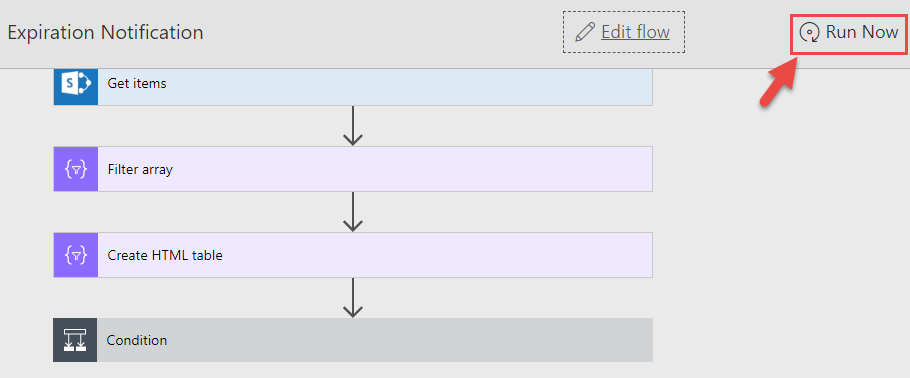Expand the Get items action card
This screenshot has height=378, width=910.
pos(353,87)
